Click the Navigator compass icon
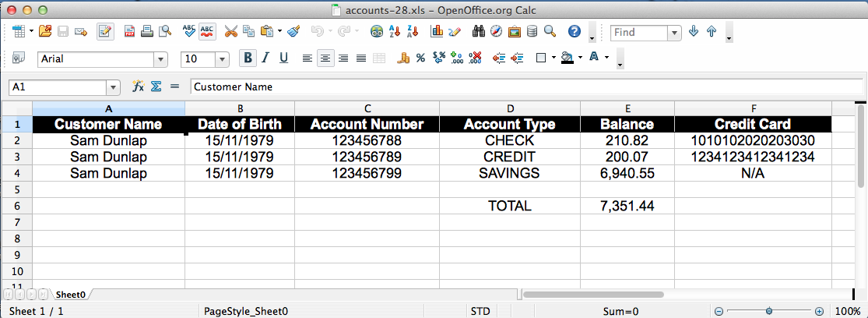This screenshot has height=318, width=868. pos(496,32)
